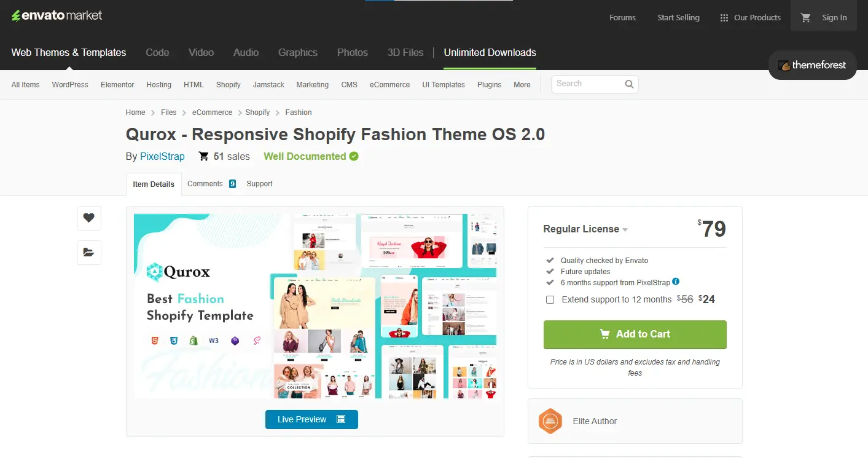Viewport: 868px width, 458px height.
Task: Select Plugins category
Action: [x=489, y=85]
